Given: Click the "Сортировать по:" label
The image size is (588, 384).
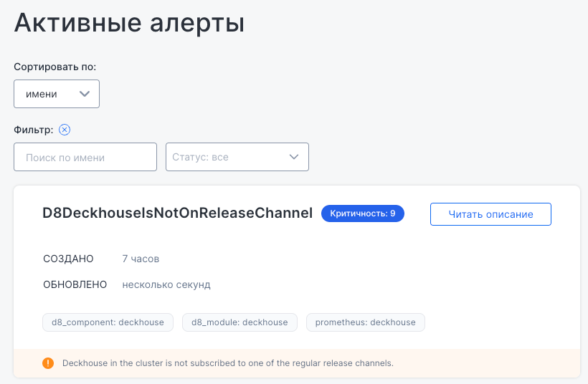Looking at the screenshot, I should 55,67.
